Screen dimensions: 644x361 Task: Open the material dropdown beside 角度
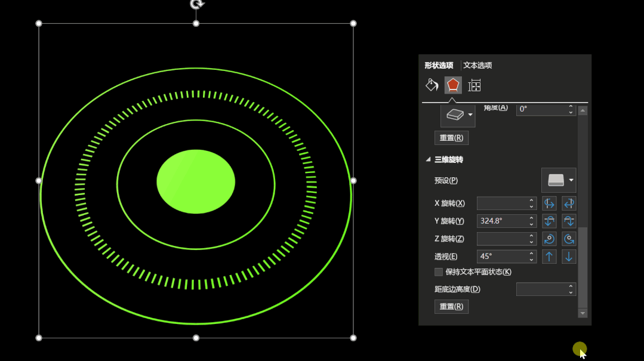tap(458, 115)
